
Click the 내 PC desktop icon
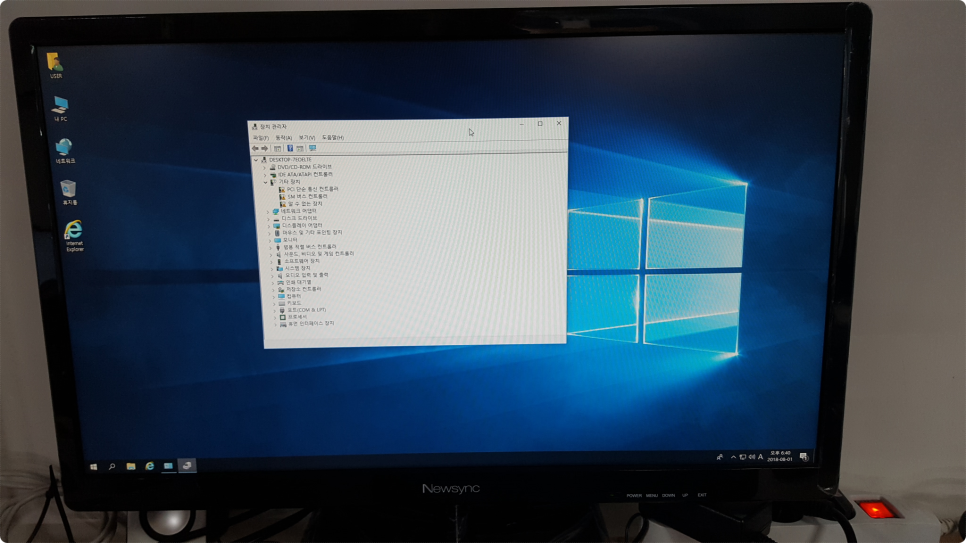click(x=60, y=108)
